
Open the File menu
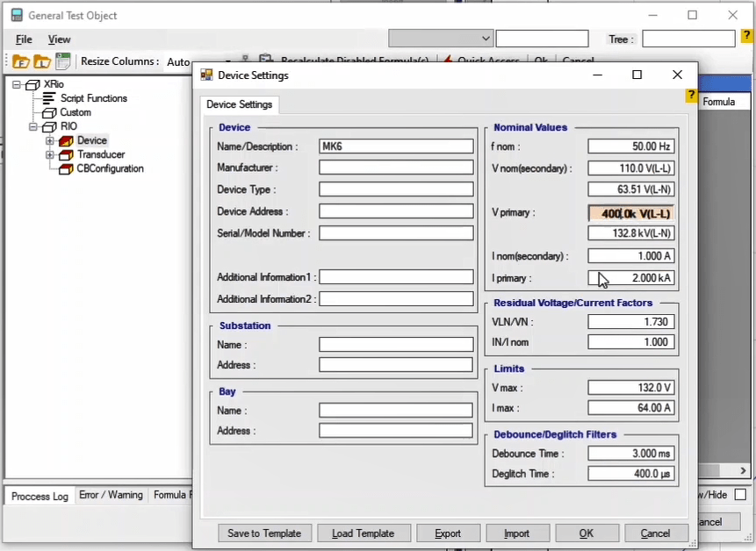(24, 39)
